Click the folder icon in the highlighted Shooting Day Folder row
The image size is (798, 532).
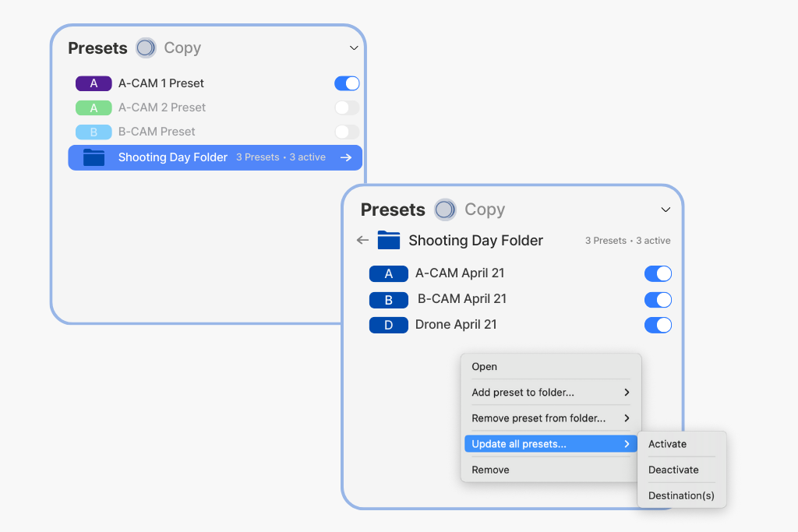(x=94, y=157)
